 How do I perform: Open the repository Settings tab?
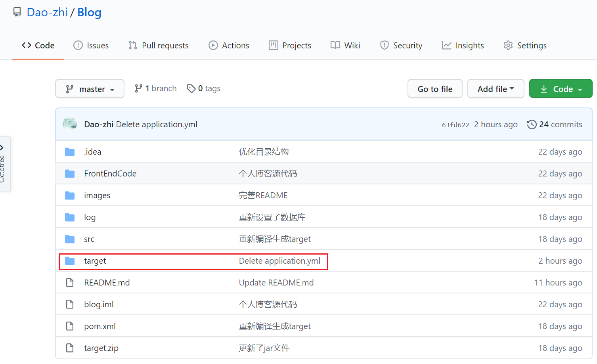point(525,46)
